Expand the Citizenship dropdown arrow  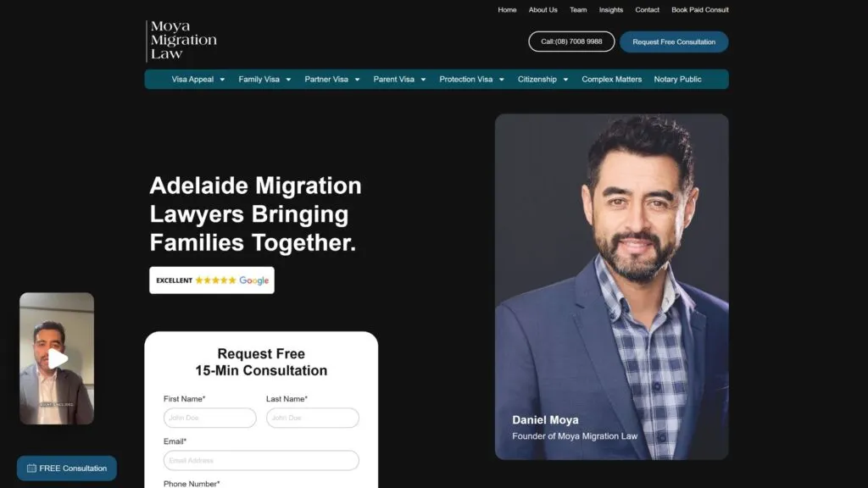(x=565, y=80)
